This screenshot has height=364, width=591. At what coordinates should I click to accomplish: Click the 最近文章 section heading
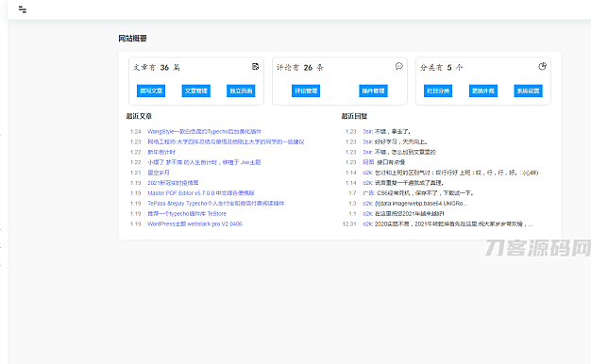click(x=139, y=116)
